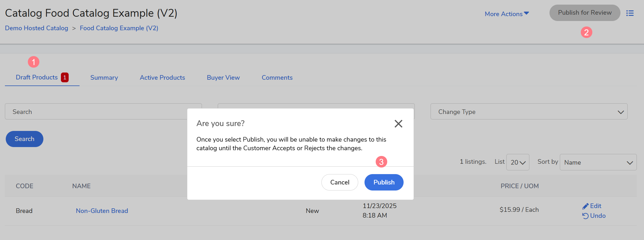
Task: Cancel the publish confirmation
Action: [340, 182]
